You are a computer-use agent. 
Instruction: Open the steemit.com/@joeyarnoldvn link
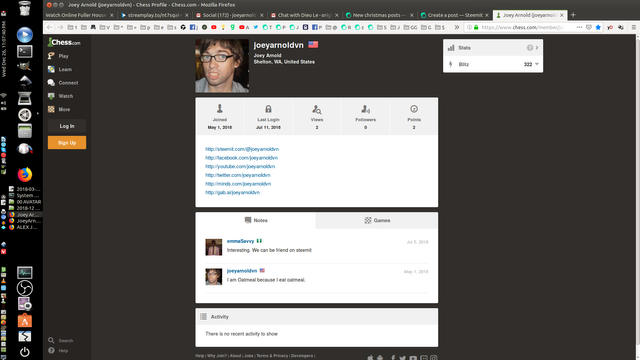click(x=242, y=149)
